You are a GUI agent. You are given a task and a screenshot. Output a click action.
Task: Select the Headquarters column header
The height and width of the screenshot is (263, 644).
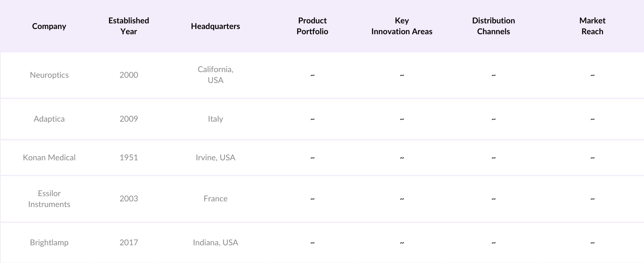(x=215, y=26)
